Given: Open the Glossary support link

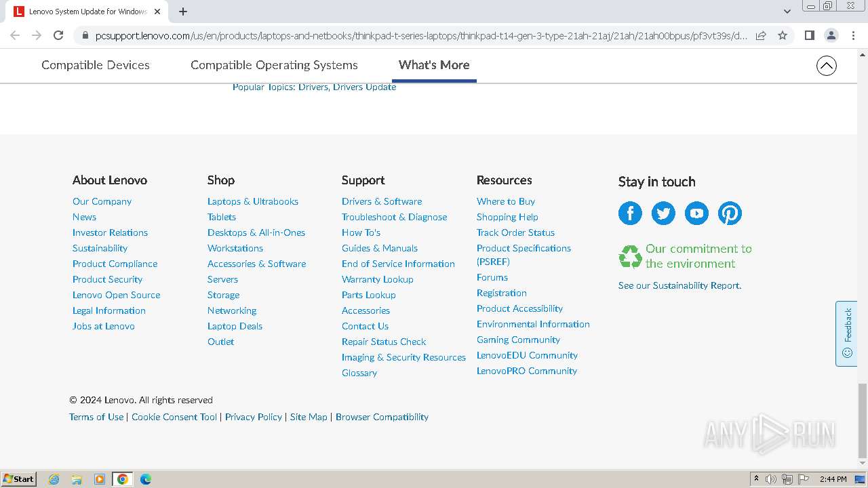Looking at the screenshot, I should click(x=359, y=373).
